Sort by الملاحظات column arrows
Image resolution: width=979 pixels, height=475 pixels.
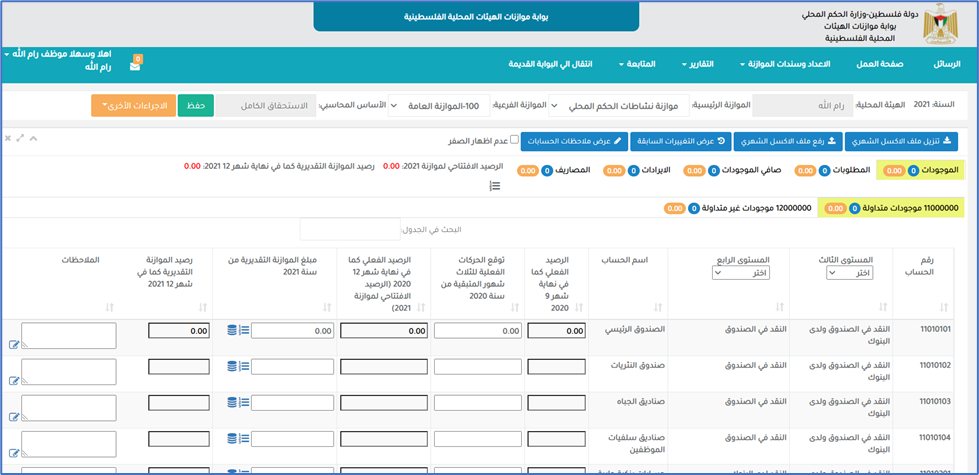click(110, 307)
